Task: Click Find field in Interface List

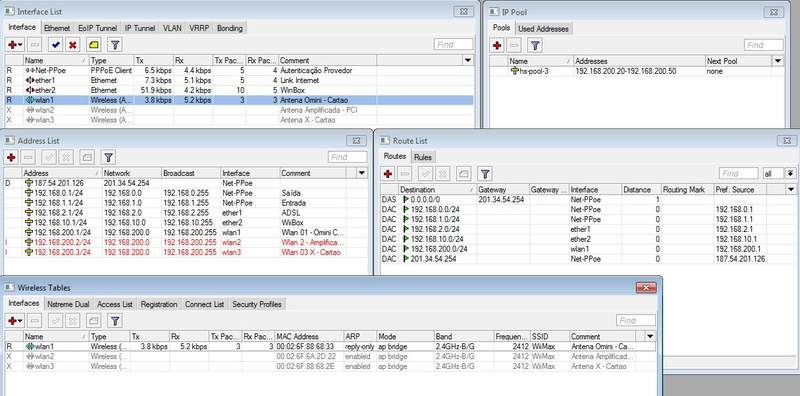Action: point(453,44)
